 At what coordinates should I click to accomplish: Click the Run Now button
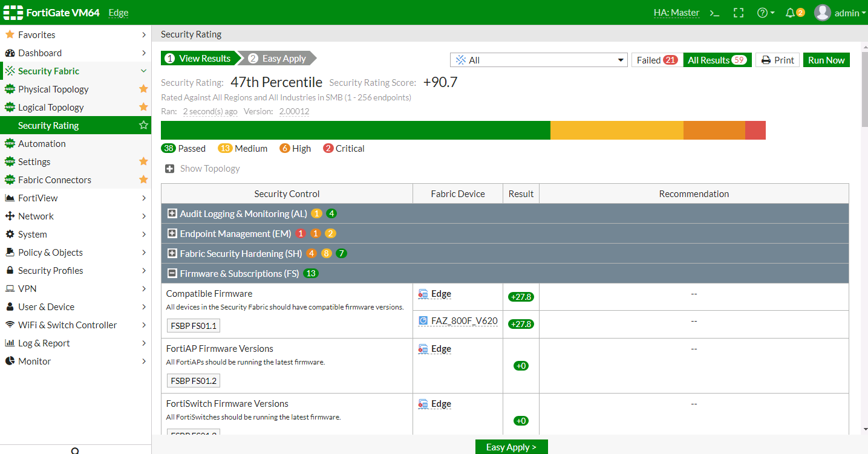[x=826, y=60]
